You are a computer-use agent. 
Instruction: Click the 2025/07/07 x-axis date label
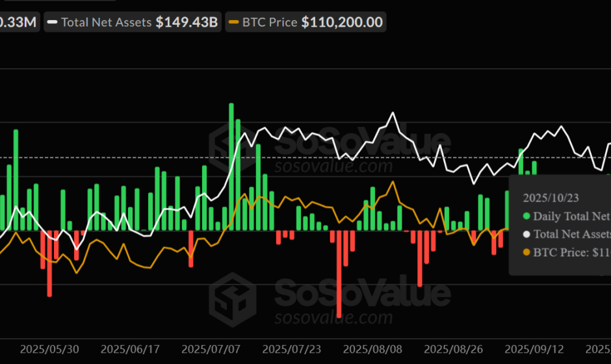pos(211,349)
